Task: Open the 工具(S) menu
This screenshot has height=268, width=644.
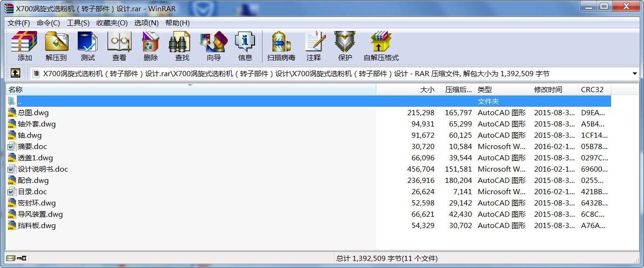Action: coord(78,23)
